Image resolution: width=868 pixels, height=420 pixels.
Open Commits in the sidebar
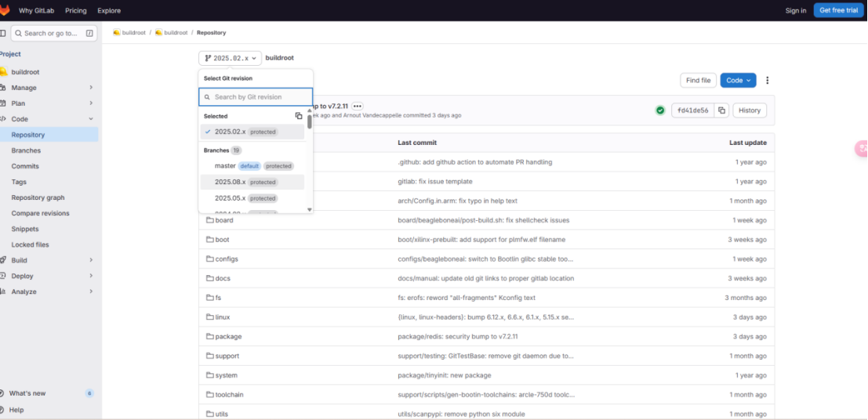pyautogui.click(x=49, y=166)
